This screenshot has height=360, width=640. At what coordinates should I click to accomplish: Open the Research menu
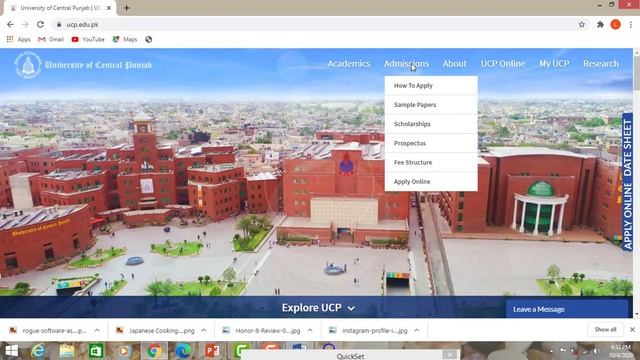pyautogui.click(x=601, y=64)
